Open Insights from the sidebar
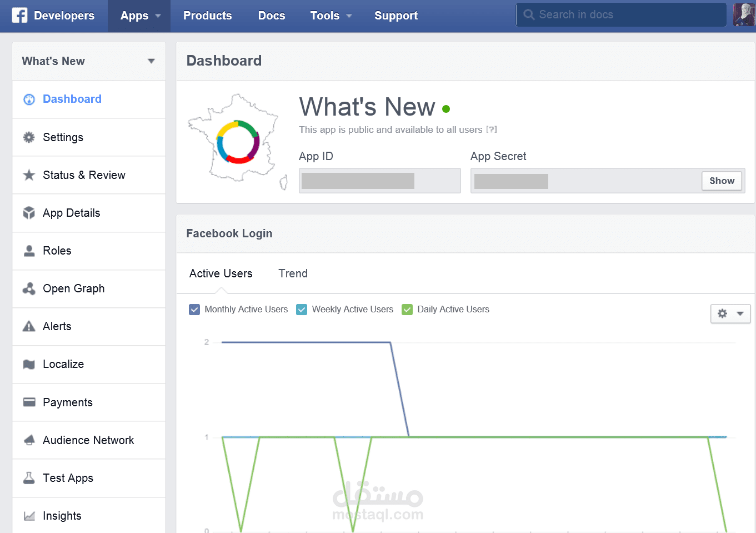The width and height of the screenshot is (756, 533). click(89, 516)
